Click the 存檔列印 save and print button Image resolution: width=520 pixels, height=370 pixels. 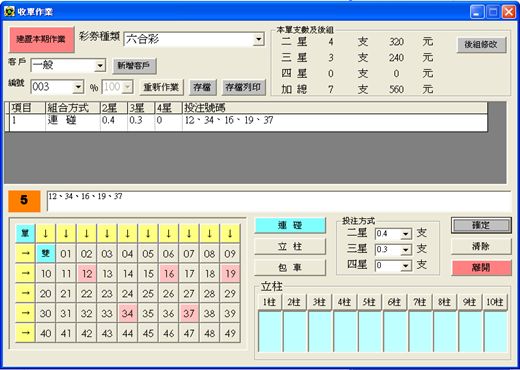[243, 87]
